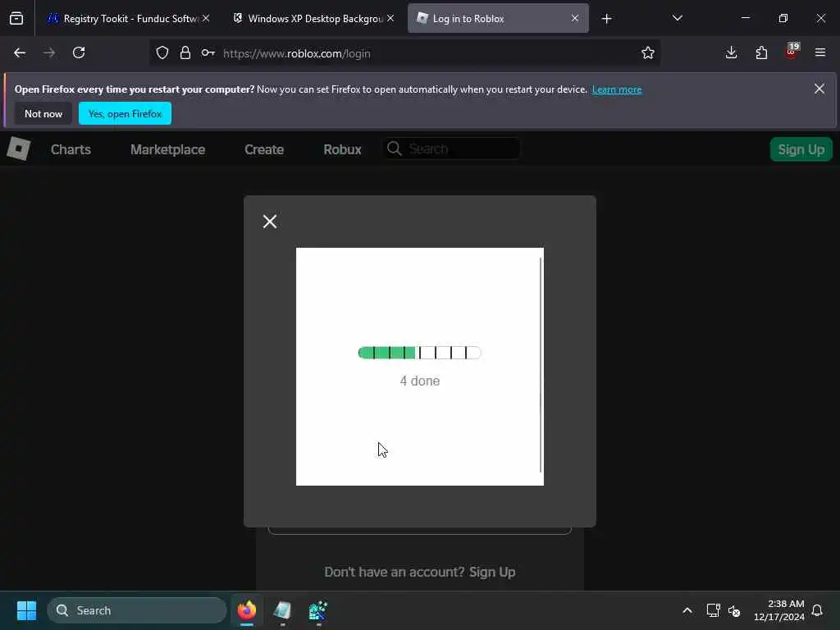Open a new tab with the plus button
This screenshot has width=840, height=630.
pos(606,19)
